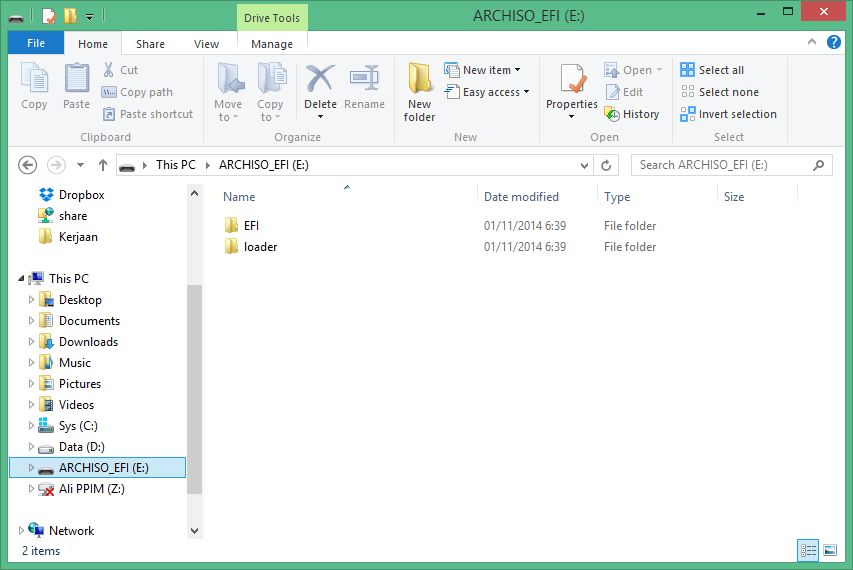The width and height of the screenshot is (853, 570).
Task: Expand the Documents tree node
Action: (x=32, y=321)
